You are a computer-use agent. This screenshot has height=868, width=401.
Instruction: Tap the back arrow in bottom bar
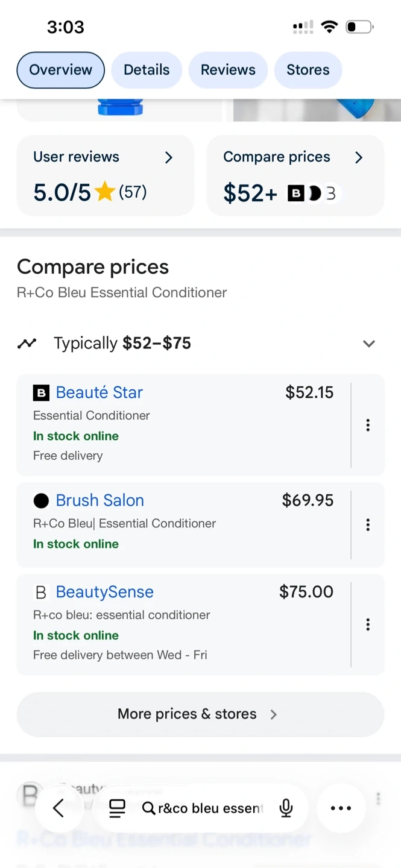(58, 808)
